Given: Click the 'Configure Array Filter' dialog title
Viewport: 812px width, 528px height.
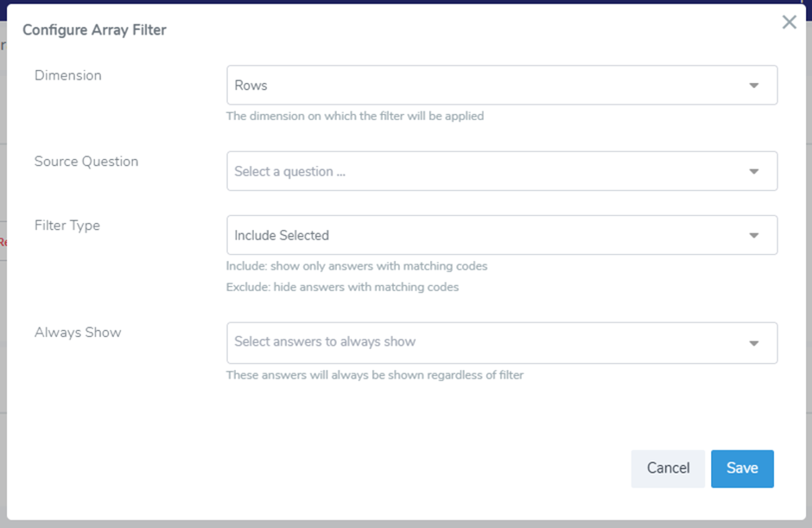Looking at the screenshot, I should (x=94, y=30).
